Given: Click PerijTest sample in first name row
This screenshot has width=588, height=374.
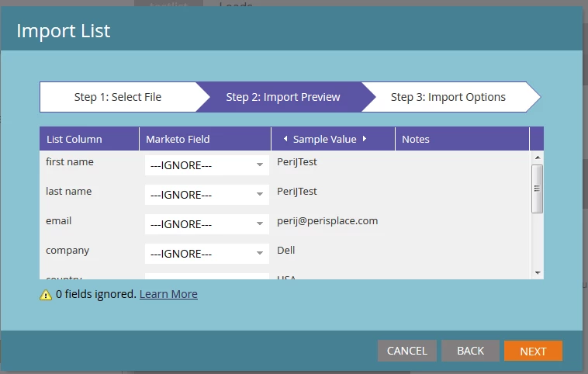Looking at the screenshot, I should pos(297,162).
